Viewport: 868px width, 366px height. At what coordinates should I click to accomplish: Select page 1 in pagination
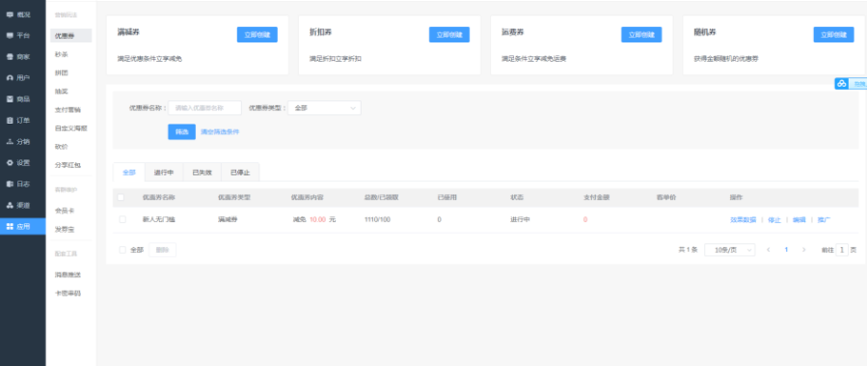click(786, 250)
